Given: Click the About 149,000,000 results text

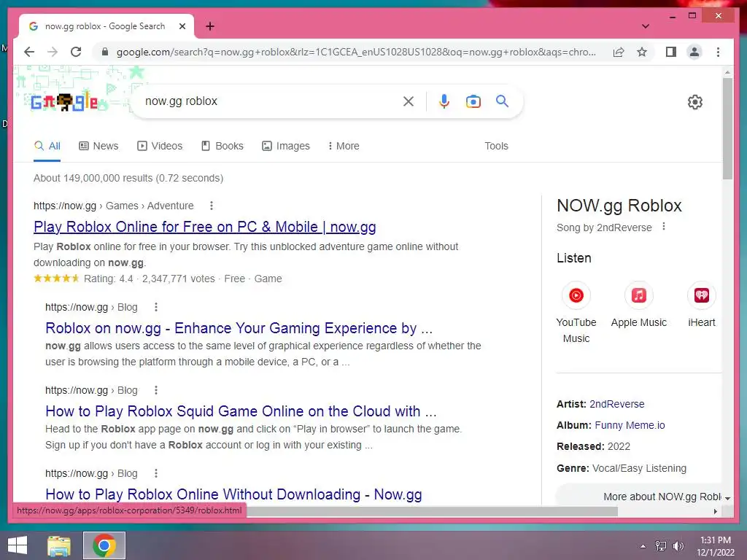Looking at the screenshot, I should (128, 178).
